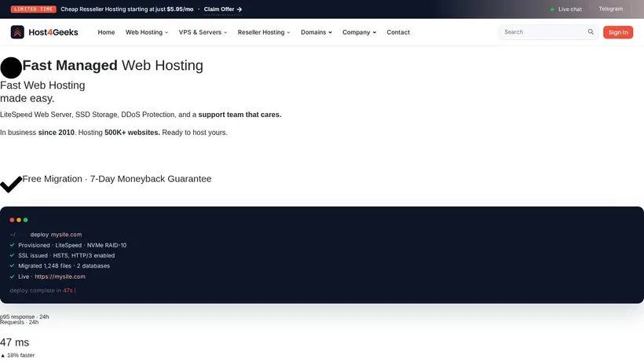
Task: Click the green Live chat status dot
Action: tap(552, 9)
